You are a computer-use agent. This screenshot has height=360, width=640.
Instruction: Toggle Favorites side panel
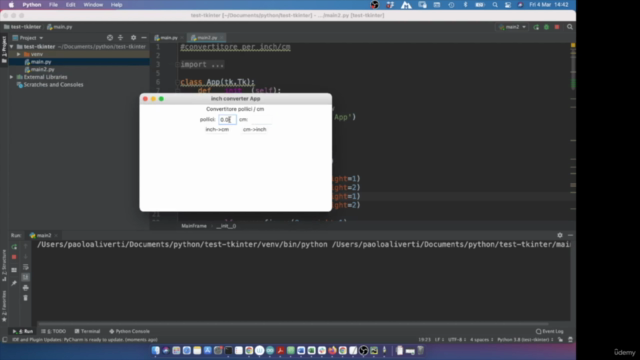pyautogui.click(x=4, y=306)
